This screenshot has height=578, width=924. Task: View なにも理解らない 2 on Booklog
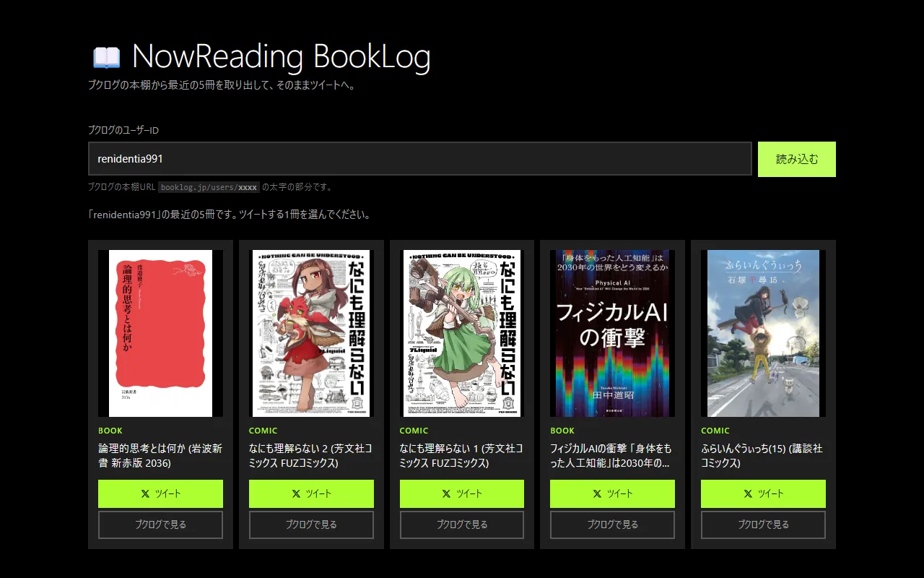pyautogui.click(x=311, y=525)
